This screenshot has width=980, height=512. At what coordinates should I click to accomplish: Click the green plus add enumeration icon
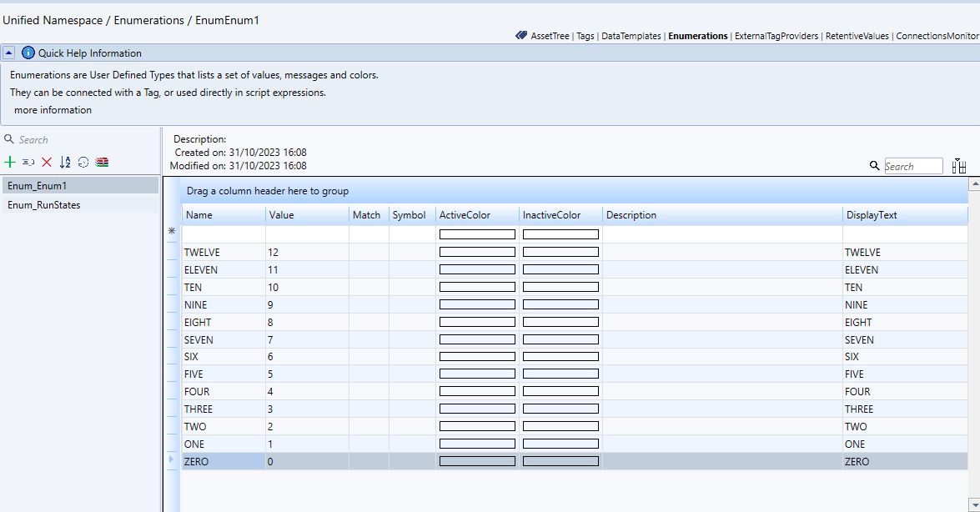pos(10,162)
